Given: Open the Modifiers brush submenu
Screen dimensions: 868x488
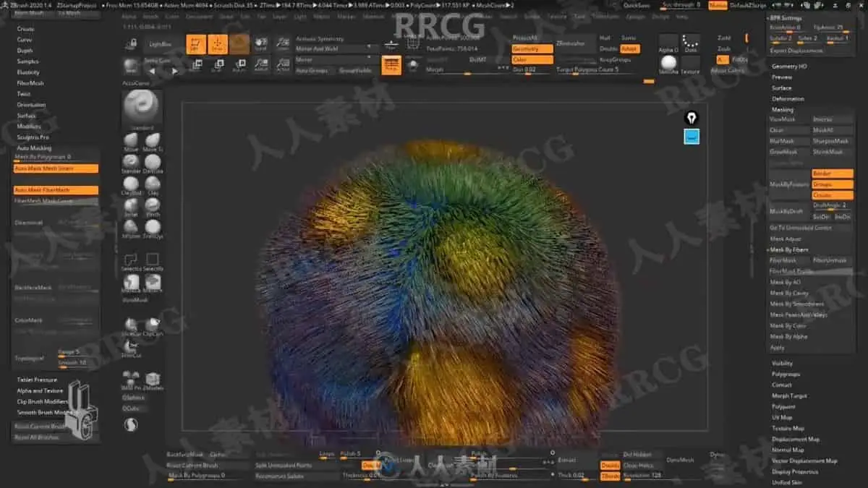Looking at the screenshot, I should point(29,126).
